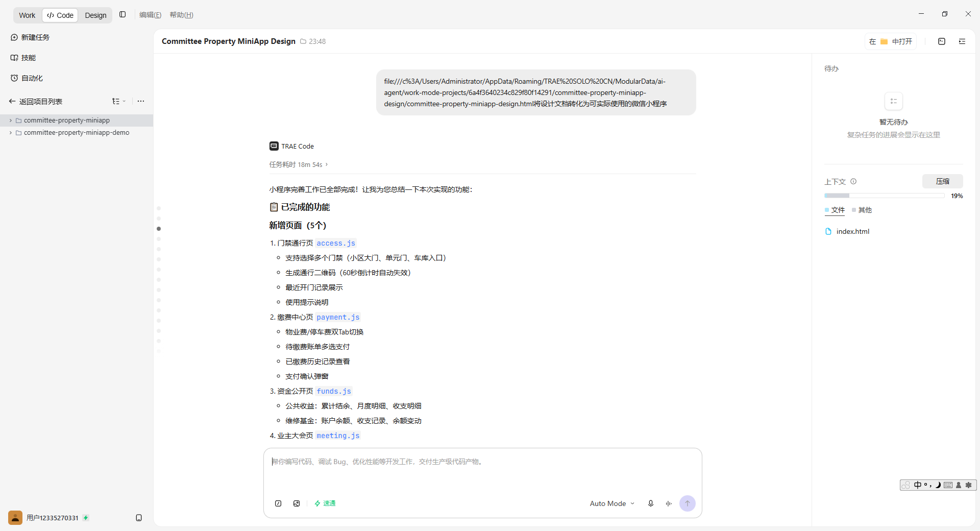Image resolution: width=980 pixels, height=531 pixels.
Task: Click the committee-property-miniapp folder icon
Action: point(19,120)
